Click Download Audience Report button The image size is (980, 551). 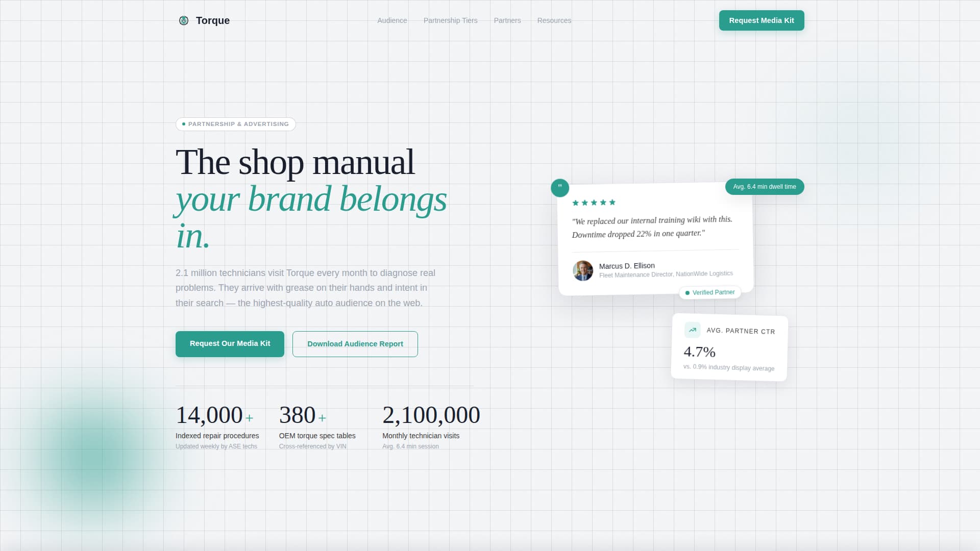pyautogui.click(x=355, y=344)
